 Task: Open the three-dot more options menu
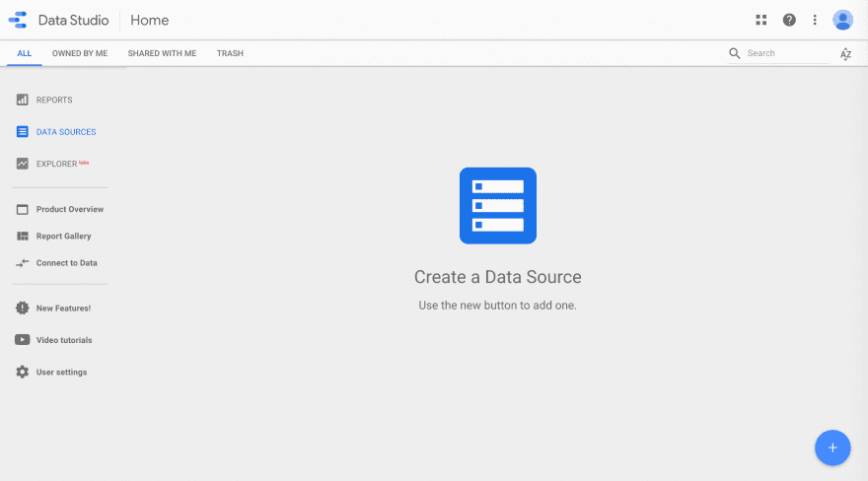(x=815, y=20)
